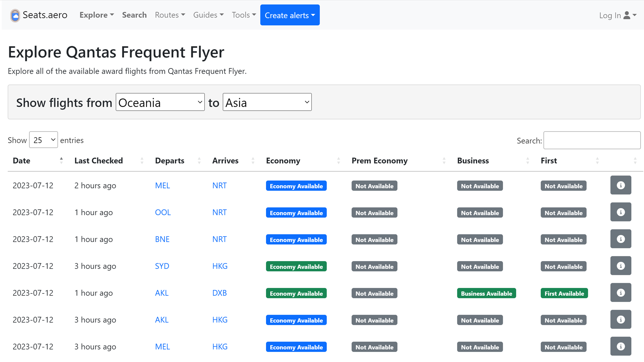Open info for OOL to NRT row
644x362 pixels.
(621, 212)
